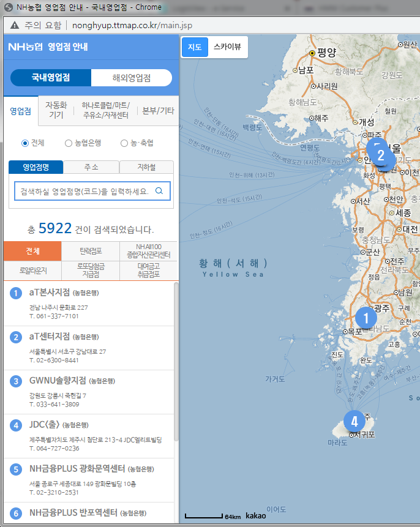Click address 서울 종로구 세종대로 149
The width and height of the screenshot is (420, 527).
83,484
